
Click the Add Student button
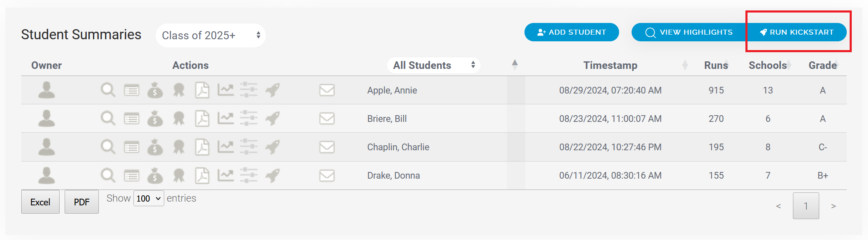[572, 32]
